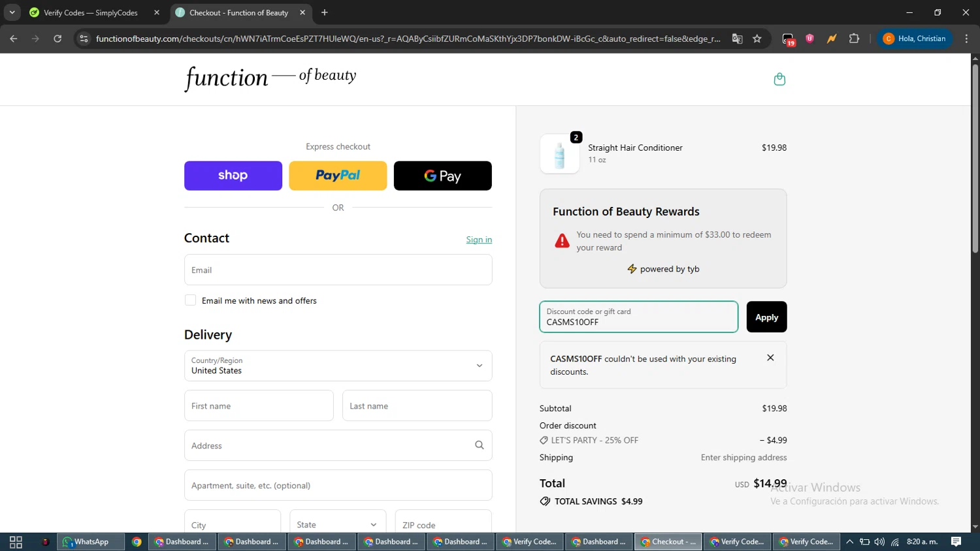
Task: Bookmark this page with the star icon
Action: pyautogui.click(x=757, y=39)
